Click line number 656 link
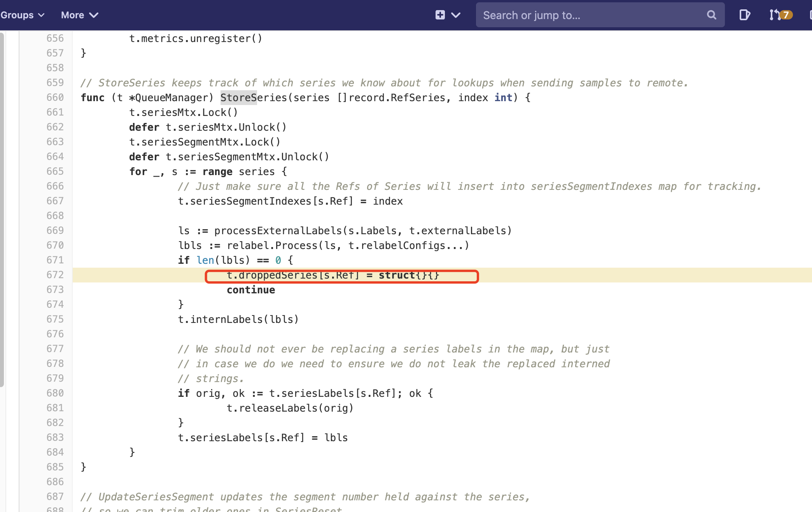 pyautogui.click(x=55, y=39)
